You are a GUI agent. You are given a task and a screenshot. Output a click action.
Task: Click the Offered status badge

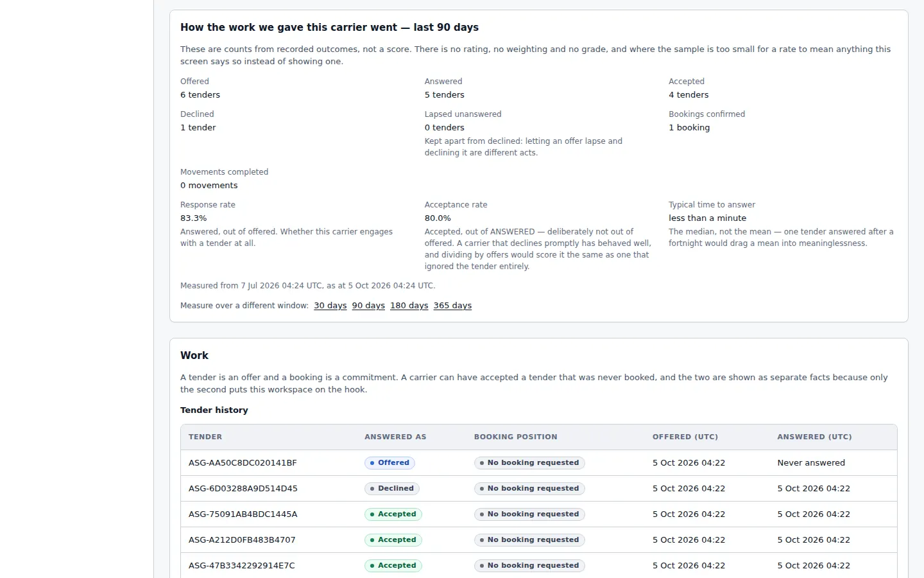pyautogui.click(x=390, y=463)
